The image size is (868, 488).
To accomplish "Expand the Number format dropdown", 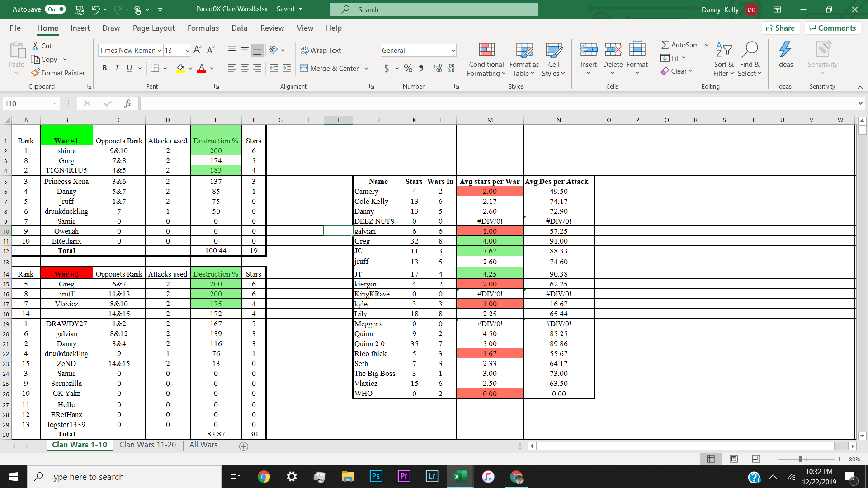I will point(454,51).
